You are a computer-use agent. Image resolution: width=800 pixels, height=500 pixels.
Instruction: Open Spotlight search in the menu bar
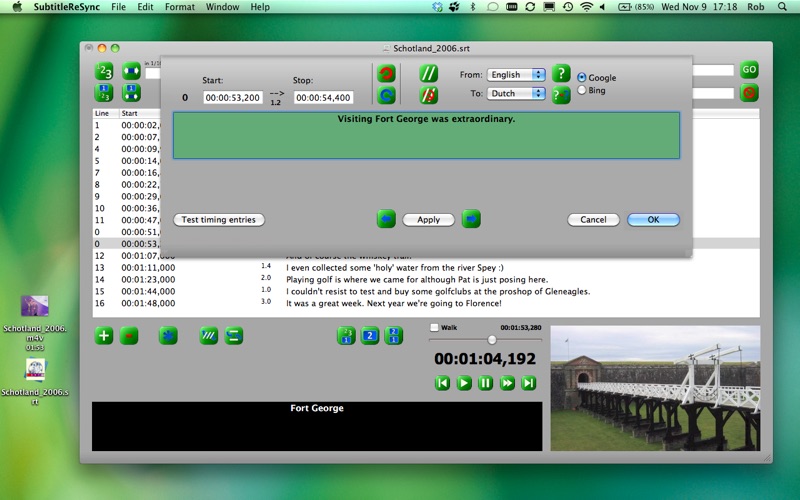(x=782, y=7)
